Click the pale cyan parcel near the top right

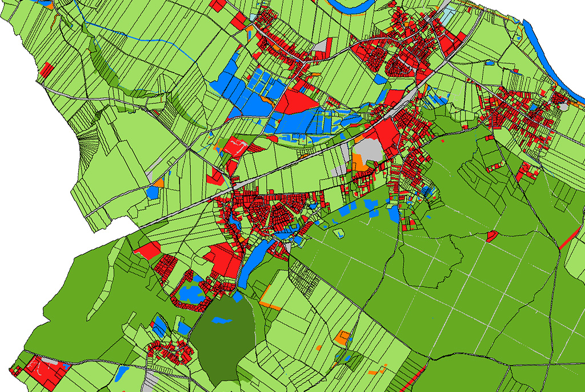pos(450,14)
